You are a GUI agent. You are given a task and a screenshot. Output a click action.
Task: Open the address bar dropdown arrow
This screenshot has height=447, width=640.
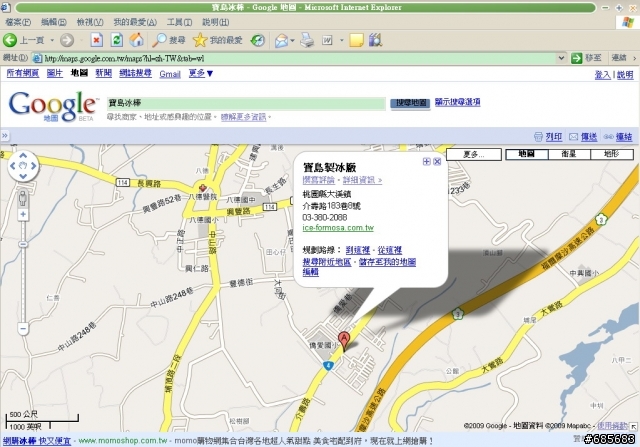tap(561, 58)
